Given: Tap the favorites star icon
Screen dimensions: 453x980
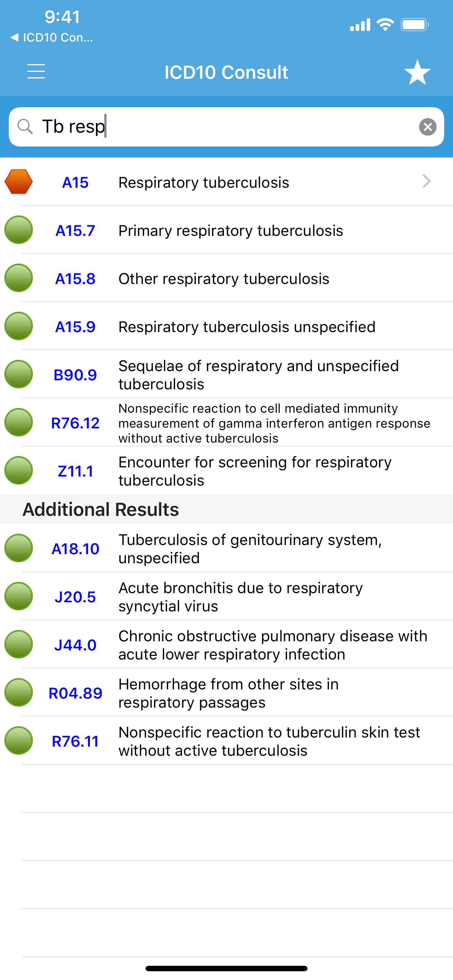Looking at the screenshot, I should (x=417, y=72).
